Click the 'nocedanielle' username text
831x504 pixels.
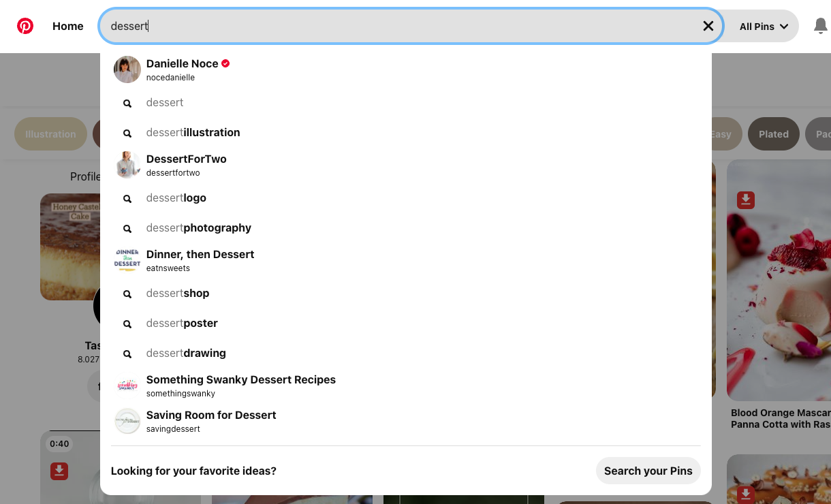point(170,78)
